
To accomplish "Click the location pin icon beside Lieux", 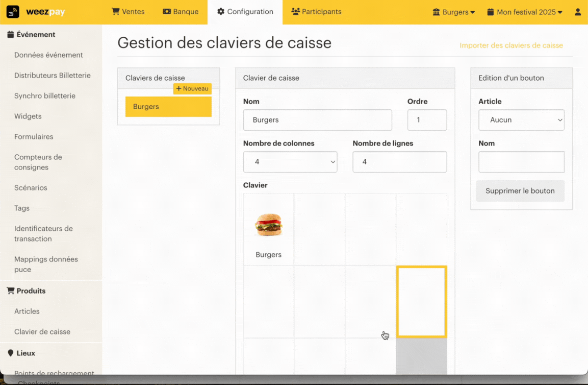I will 11,353.
